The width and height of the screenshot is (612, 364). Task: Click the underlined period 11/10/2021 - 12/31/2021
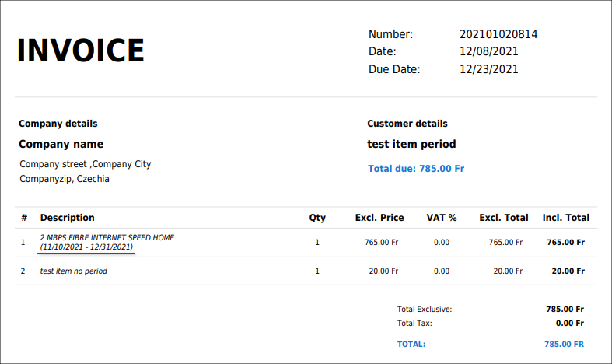click(x=86, y=247)
